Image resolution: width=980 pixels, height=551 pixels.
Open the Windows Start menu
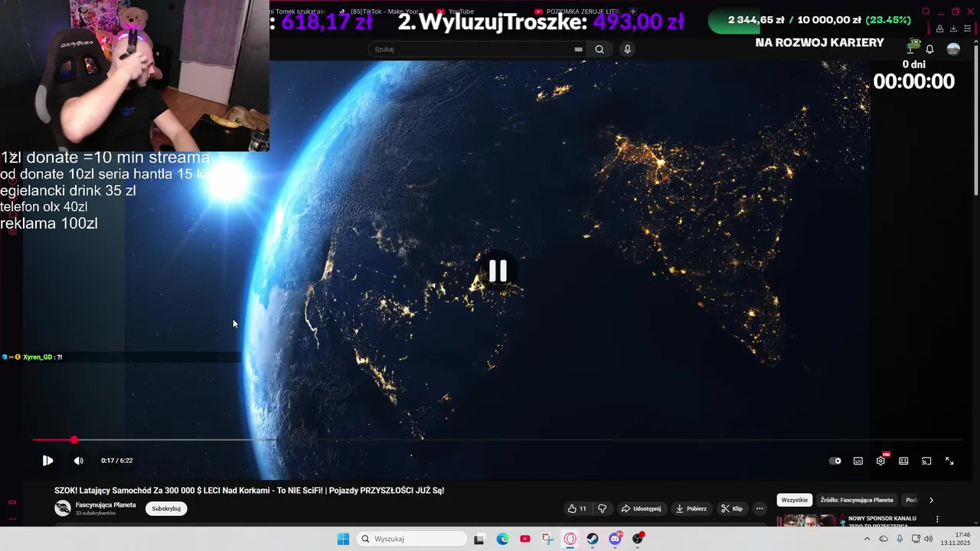(343, 539)
